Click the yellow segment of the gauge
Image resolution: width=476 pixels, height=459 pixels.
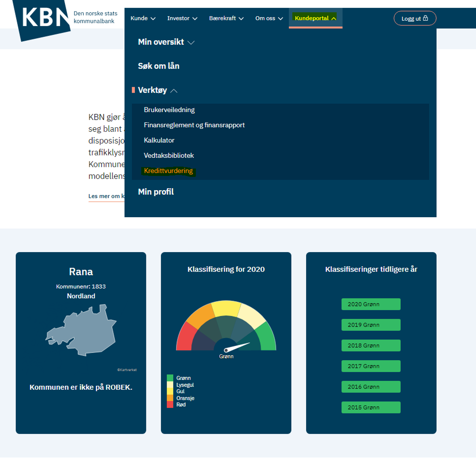[x=226, y=308]
